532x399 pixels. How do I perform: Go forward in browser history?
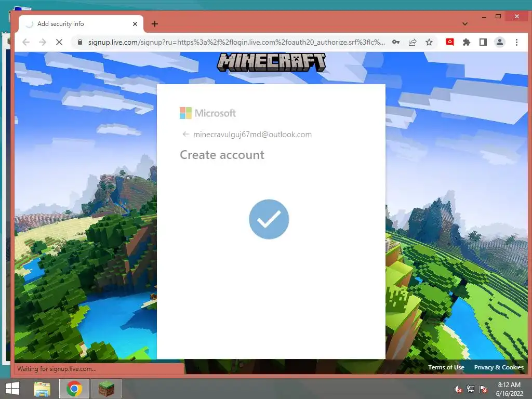point(43,42)
